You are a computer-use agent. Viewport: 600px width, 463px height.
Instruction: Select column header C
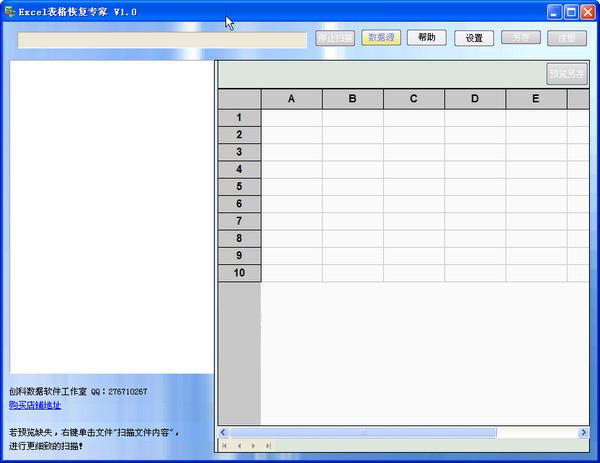pos(414,99)
